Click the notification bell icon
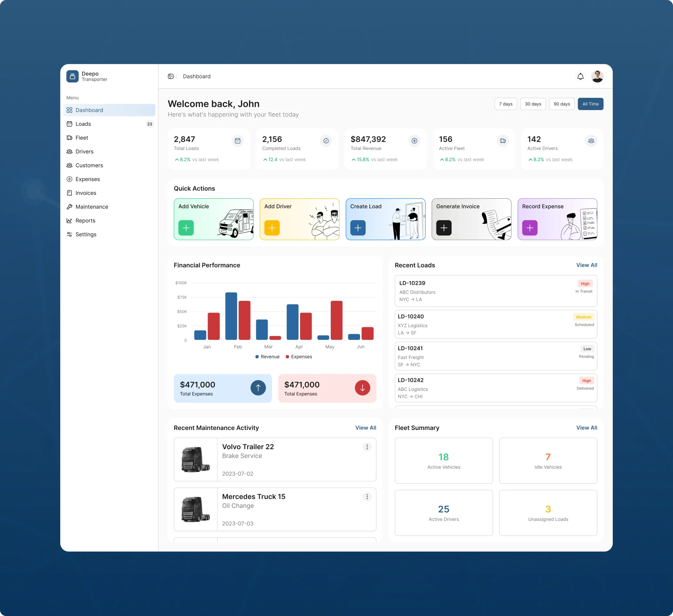Image resolution: width=673 pixels, height=616 pixels. [580, 76]
